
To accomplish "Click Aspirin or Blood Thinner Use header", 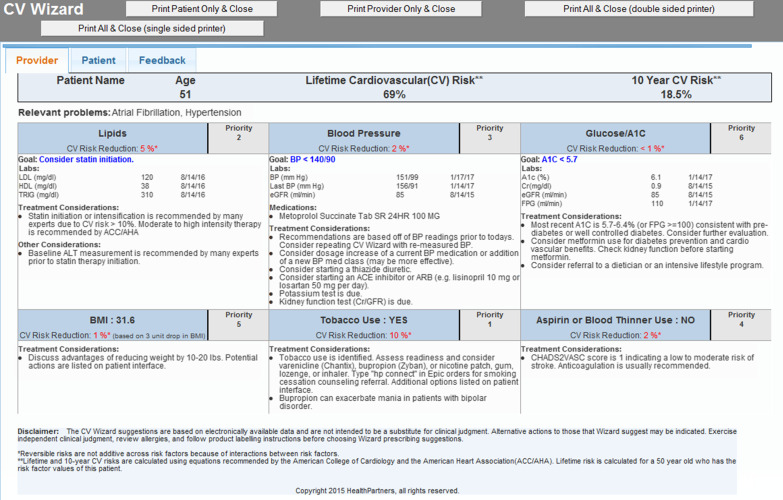I will click(x=615, y=321).
